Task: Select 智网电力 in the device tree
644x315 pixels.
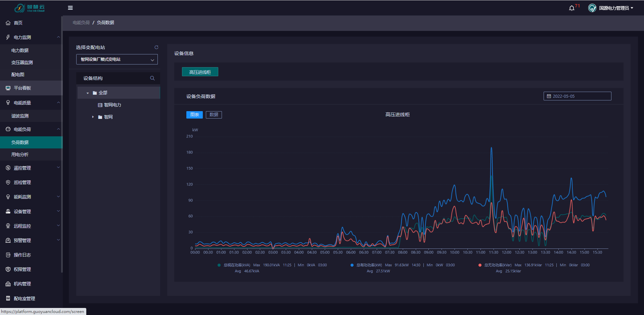Action: point(112,105)
